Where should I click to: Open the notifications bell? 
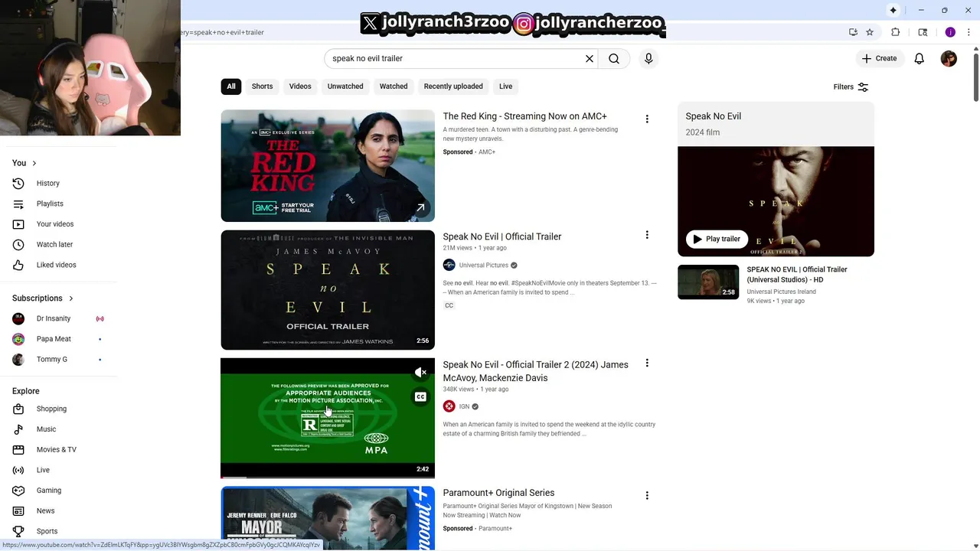(920, 58)
